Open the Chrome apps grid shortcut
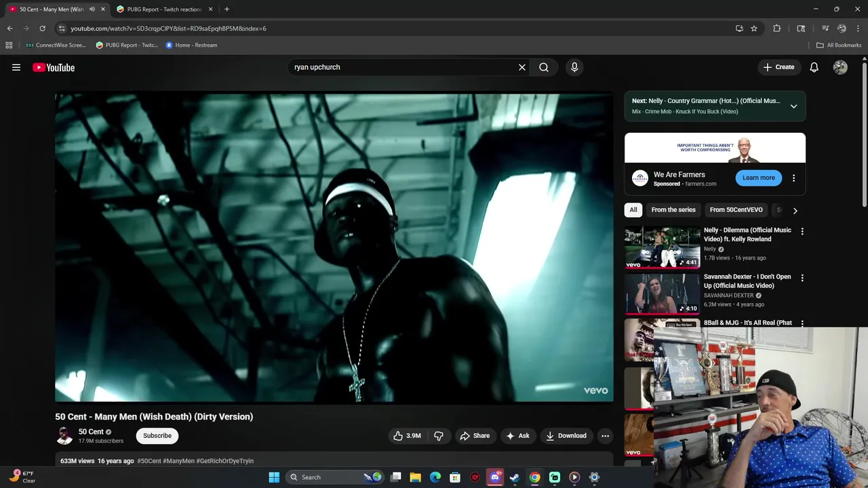Image resolution: width=868 pixels, height=488 pixels. pyautogui.click(x=9, y=45)
